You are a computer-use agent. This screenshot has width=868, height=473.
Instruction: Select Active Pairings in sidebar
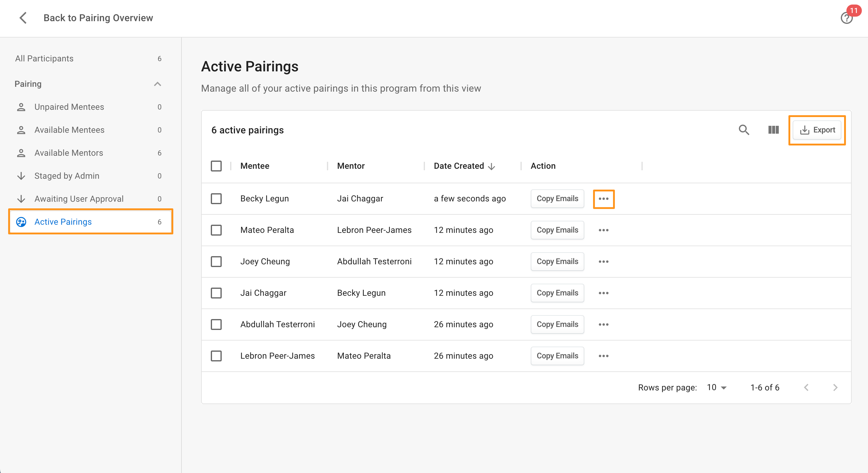pos(90,222)
